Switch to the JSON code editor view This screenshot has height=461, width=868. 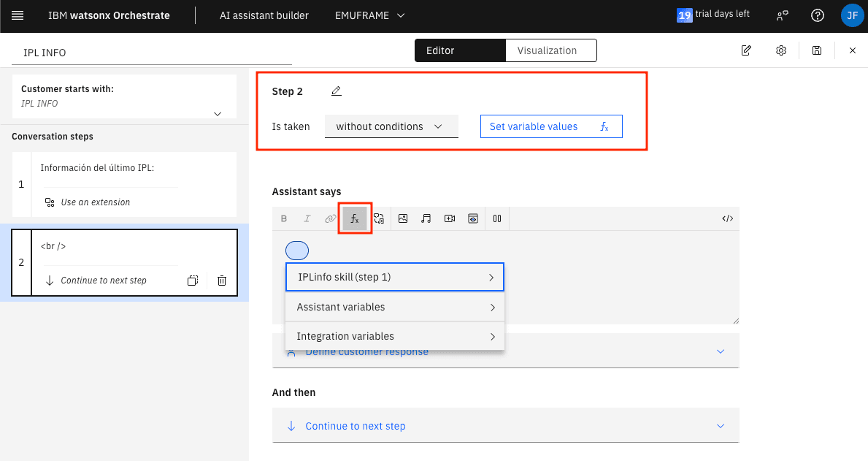[x=727, y=218]
